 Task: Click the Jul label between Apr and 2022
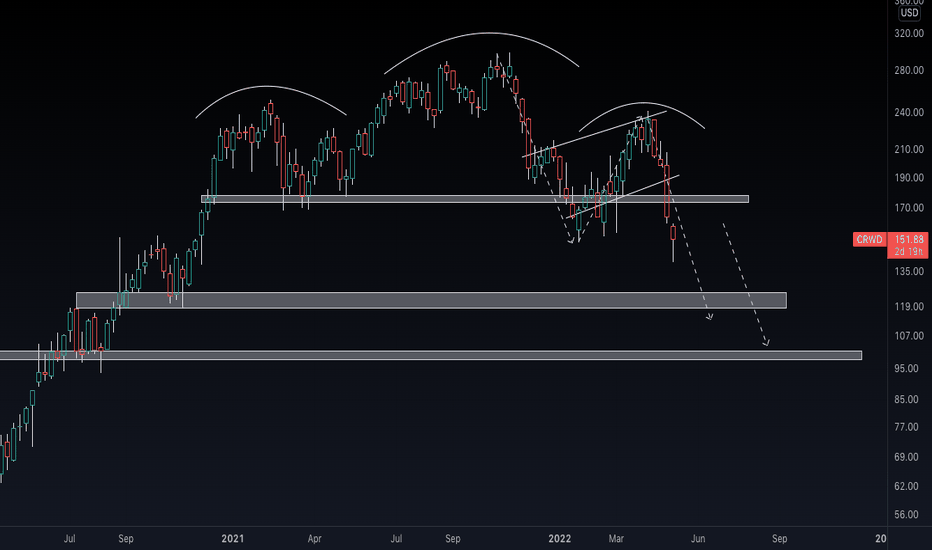coord(396,539)
